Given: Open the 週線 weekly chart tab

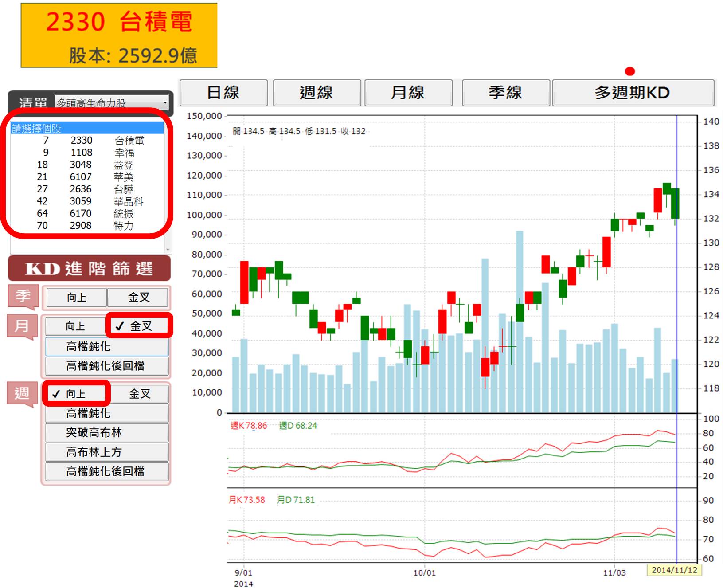Looking at the screenshot, I should (317, 93).
